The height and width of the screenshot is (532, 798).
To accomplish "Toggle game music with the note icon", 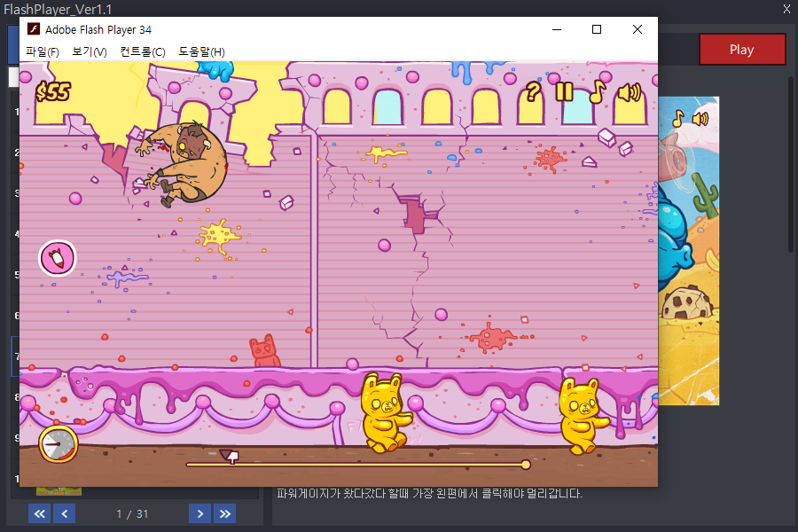I will click(x=598, y=91).
